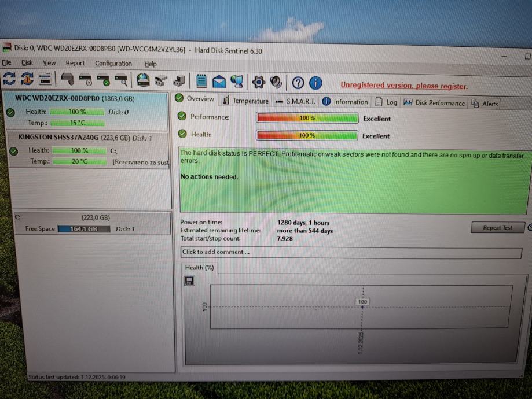532x399 pixels.
Task: Click the disk with green checkmark icon
Action: tap(103, 80)
